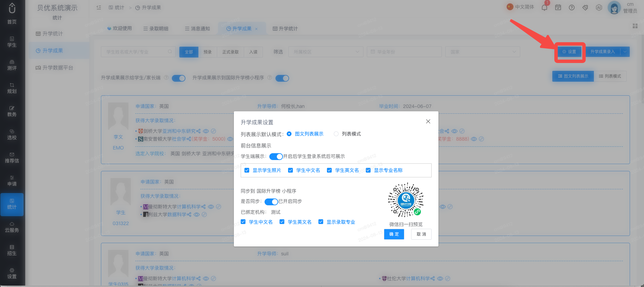Open the notification bell icon

544,7
